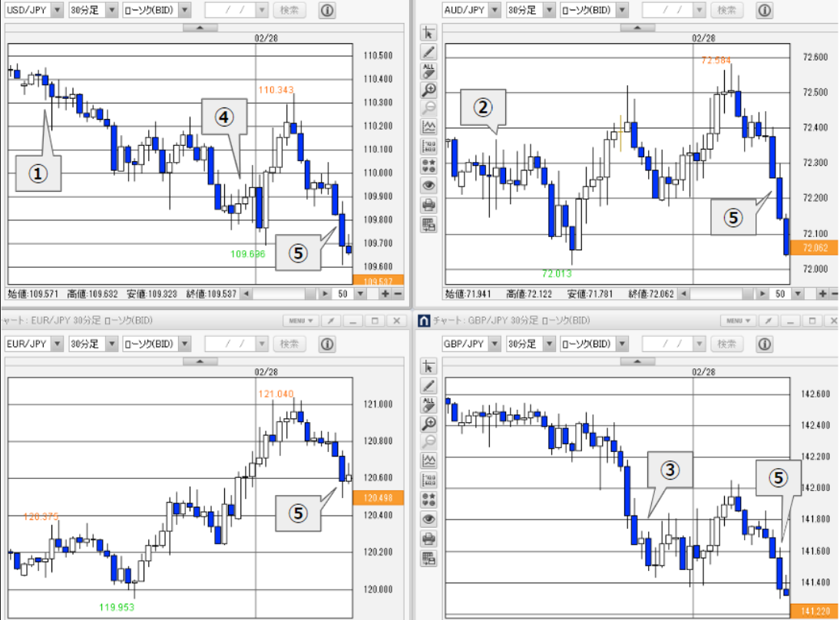
Task: Toggle the pin button on EUR/JPY window title bar
Action: pos(331,321)
